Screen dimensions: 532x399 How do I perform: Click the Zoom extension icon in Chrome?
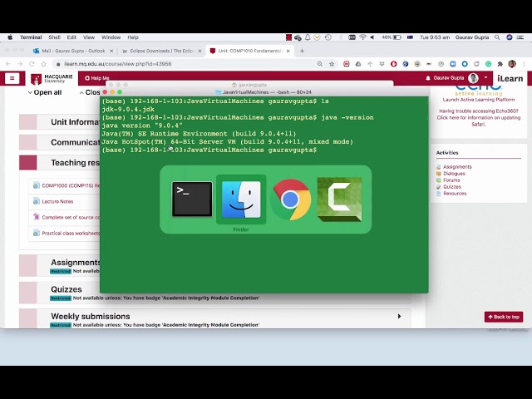click(452, 64)
